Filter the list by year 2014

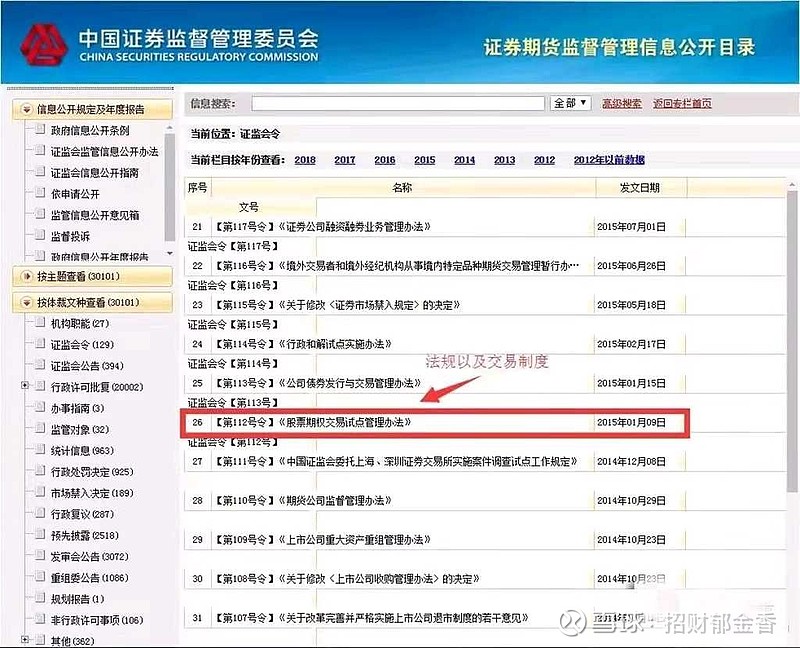point(464,160)
